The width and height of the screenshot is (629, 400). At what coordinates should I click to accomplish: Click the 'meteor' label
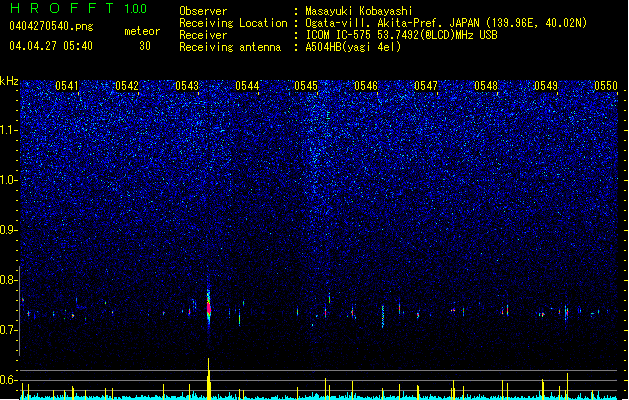[x=142, y=31]
